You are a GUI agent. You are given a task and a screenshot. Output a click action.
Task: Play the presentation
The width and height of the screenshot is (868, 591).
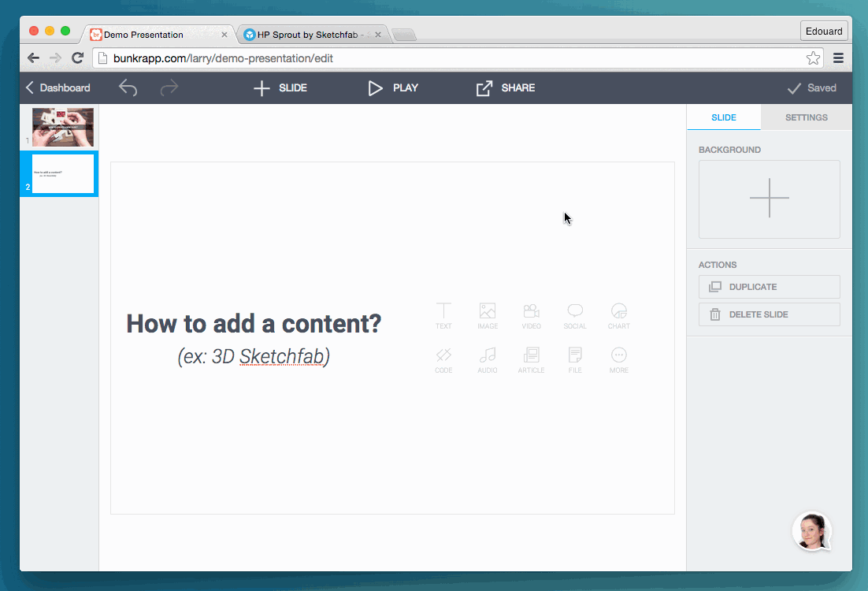tap(393, 87)
